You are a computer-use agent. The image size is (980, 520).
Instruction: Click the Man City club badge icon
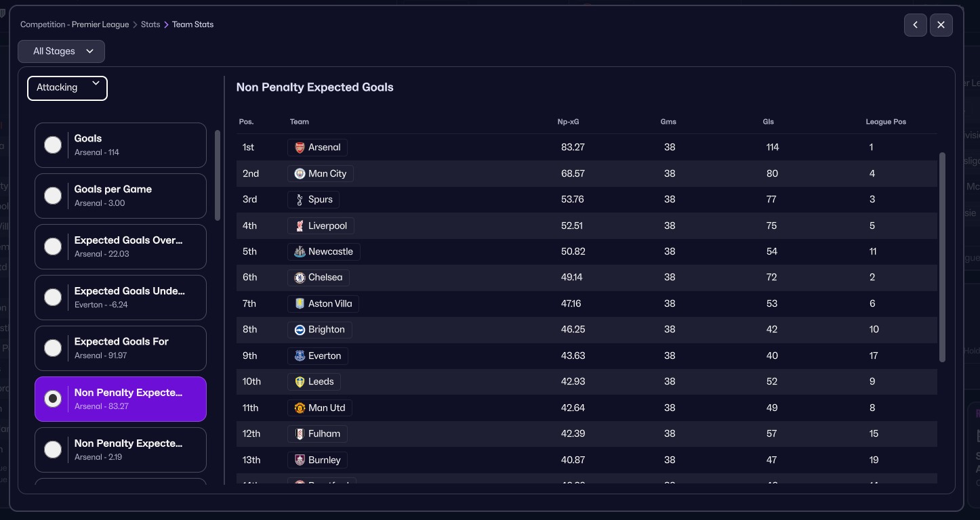(x=300, y=174)
